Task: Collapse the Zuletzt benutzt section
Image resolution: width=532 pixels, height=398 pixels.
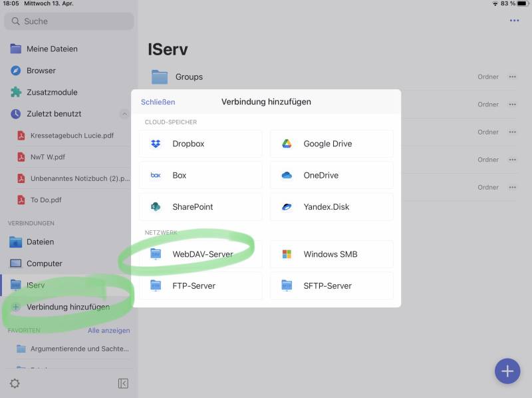Action: tap(124, 114)
